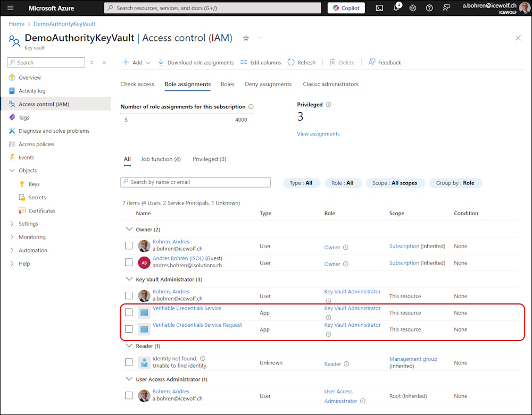Click the Diagnose and solve problems icon

click(x=12, y=131)
